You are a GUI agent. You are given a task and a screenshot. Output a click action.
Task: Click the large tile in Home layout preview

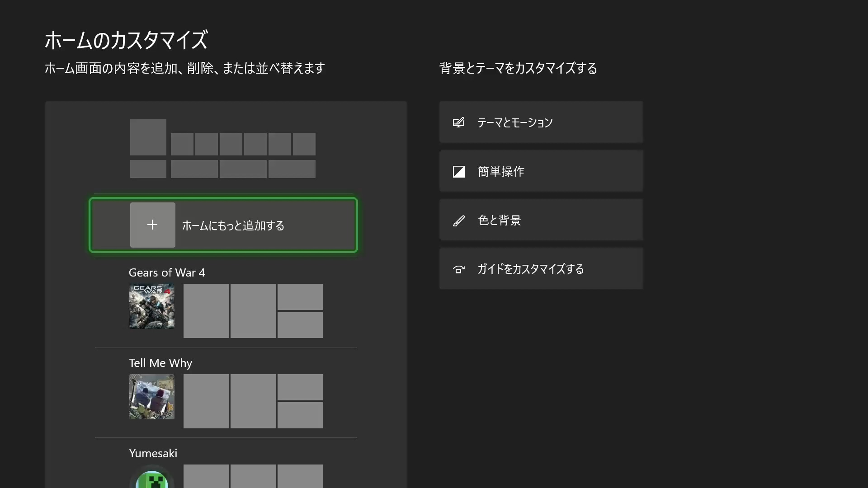(148, 137)
